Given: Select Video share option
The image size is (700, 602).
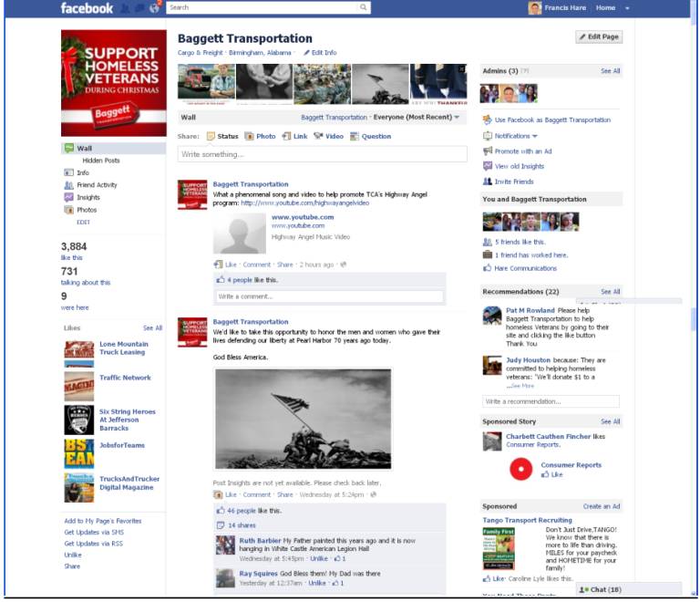Looking at the screenshot, I should click(x=328, y=136).
